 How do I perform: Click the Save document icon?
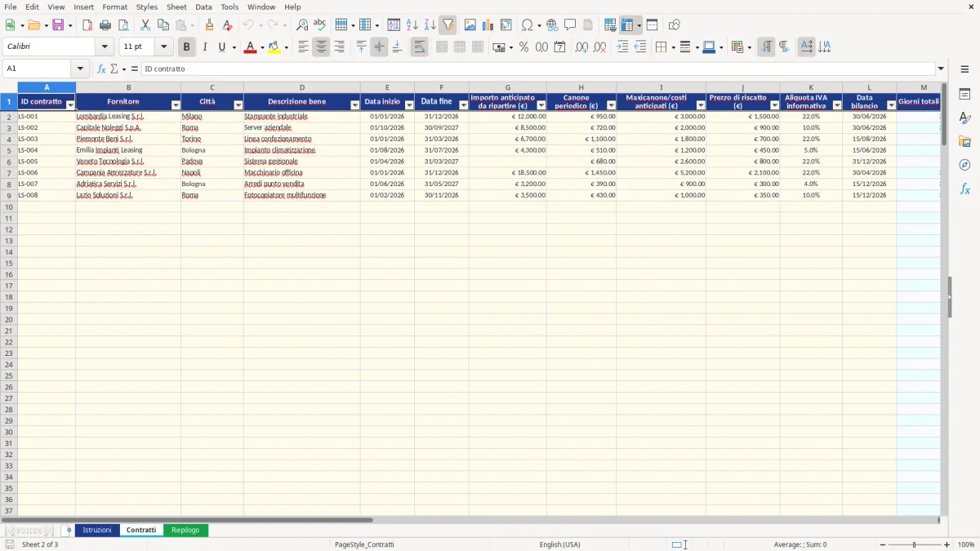(58, 25)
